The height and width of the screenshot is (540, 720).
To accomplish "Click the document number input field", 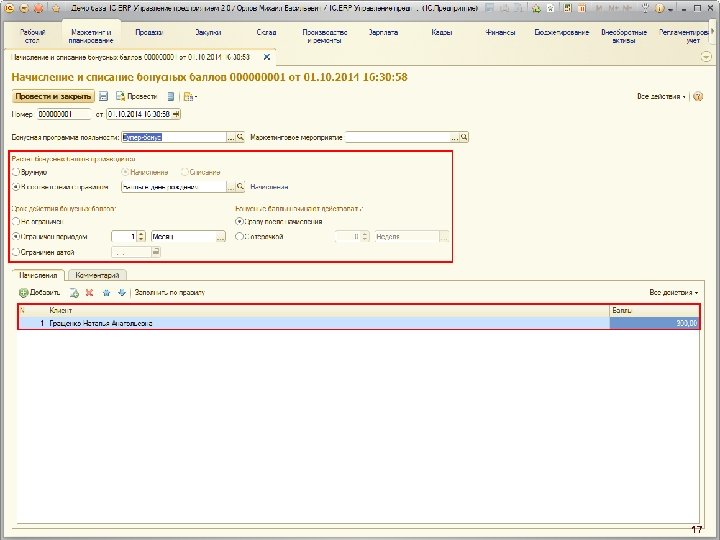I will (64, 114).
